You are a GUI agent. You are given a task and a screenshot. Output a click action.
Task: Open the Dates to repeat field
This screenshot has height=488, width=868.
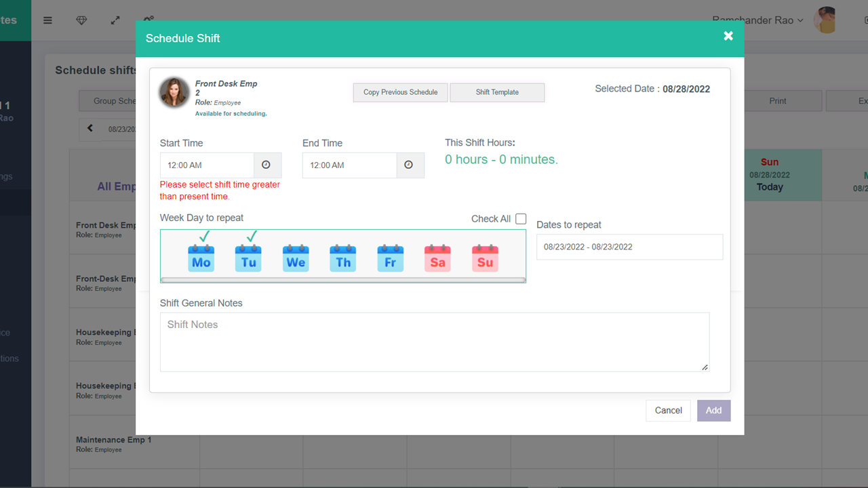pyautogui.click(x=629, y=247)
